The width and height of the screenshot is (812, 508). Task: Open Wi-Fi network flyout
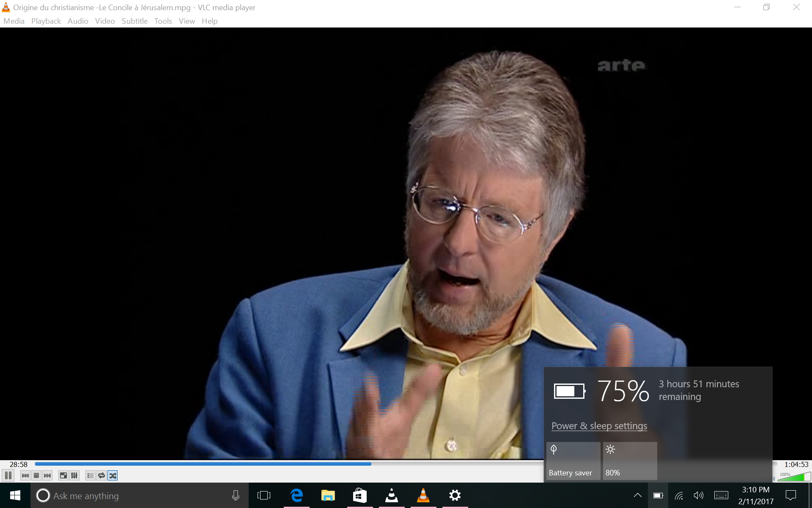click(679, 495)
